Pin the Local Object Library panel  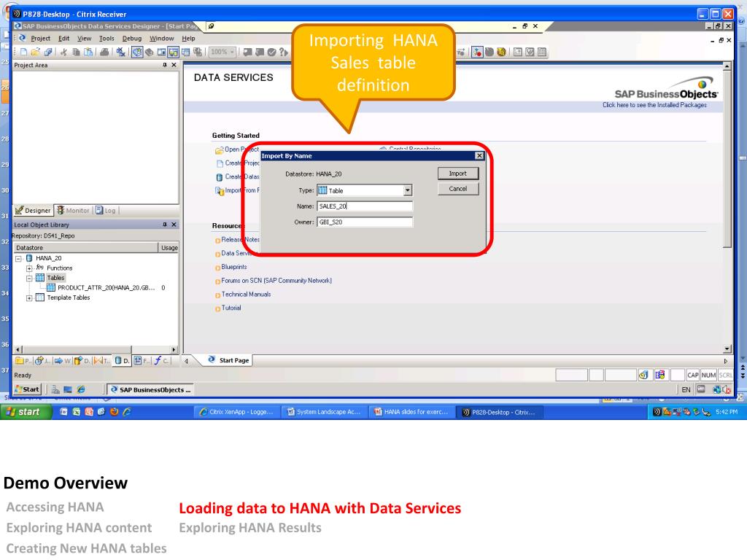pyautogui.click(x=165, y=225)
